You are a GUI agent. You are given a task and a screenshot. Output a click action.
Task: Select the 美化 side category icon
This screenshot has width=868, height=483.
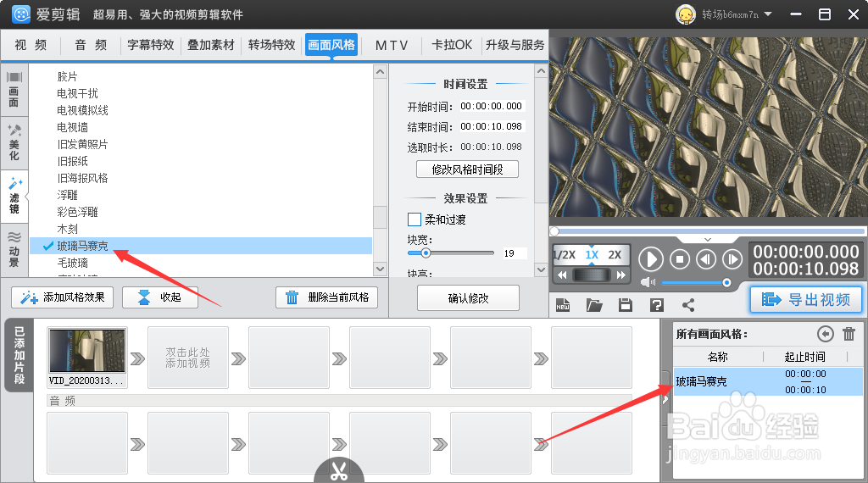point(14,143)
